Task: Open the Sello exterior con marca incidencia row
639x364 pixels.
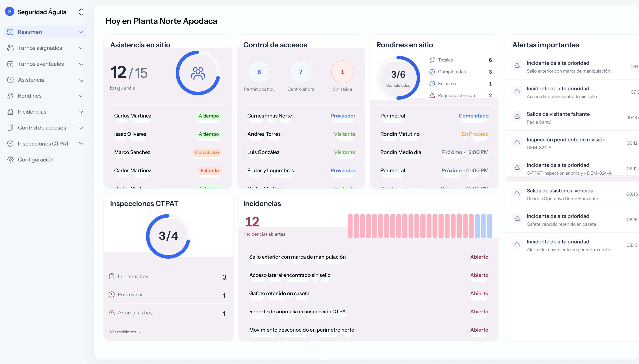Action: [368, 257]
